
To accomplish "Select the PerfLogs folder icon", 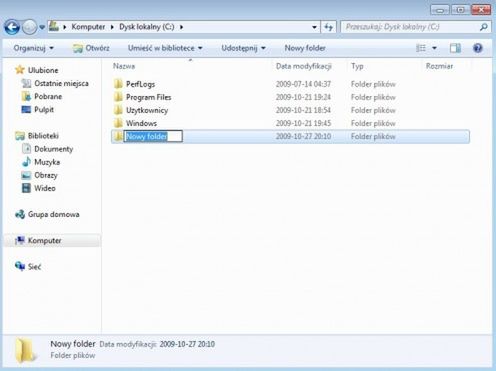I will tap(118, 84).
